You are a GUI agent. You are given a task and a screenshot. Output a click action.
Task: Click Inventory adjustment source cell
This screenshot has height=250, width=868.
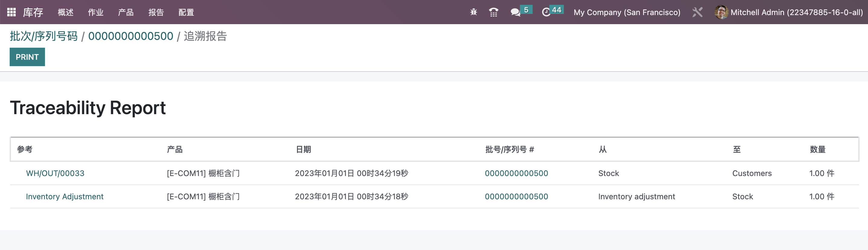(637, 197)
